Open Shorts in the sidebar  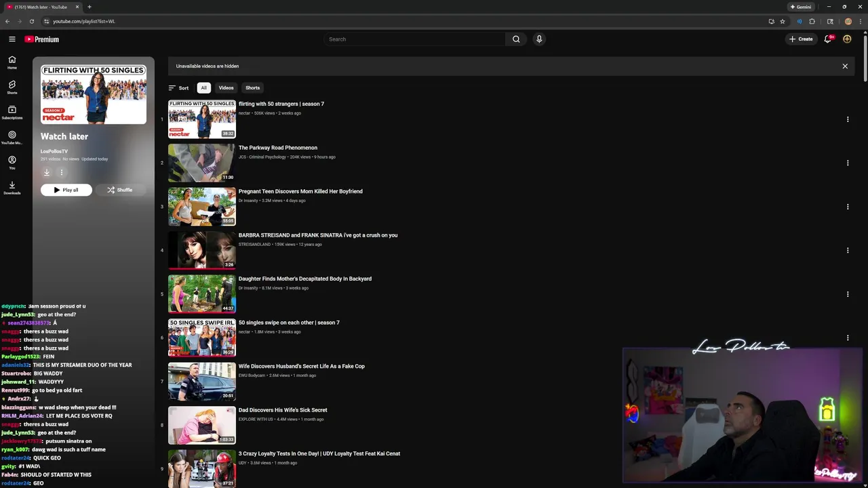12,87
